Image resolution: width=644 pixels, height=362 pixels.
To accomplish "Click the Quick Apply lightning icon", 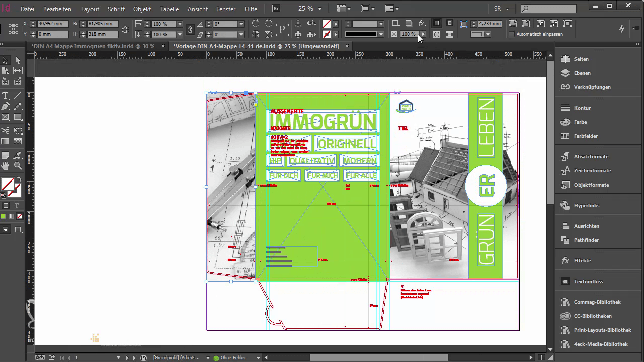I will 622,29.
